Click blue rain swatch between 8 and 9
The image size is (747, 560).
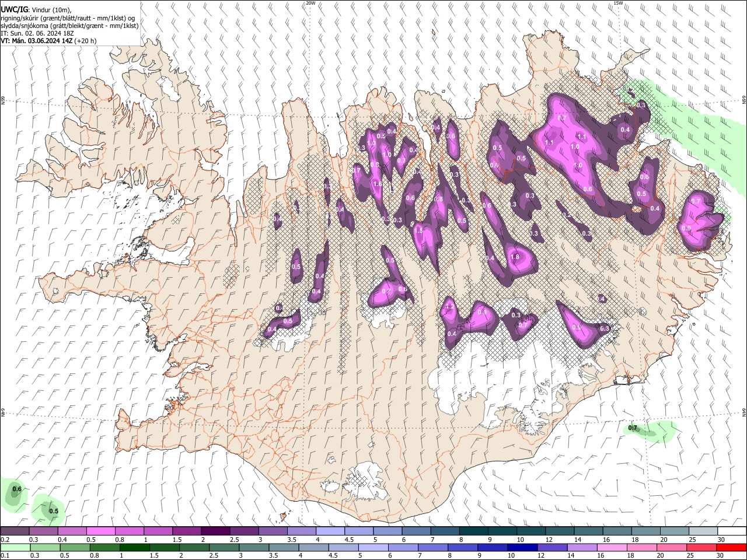click(x=462, y=548)
